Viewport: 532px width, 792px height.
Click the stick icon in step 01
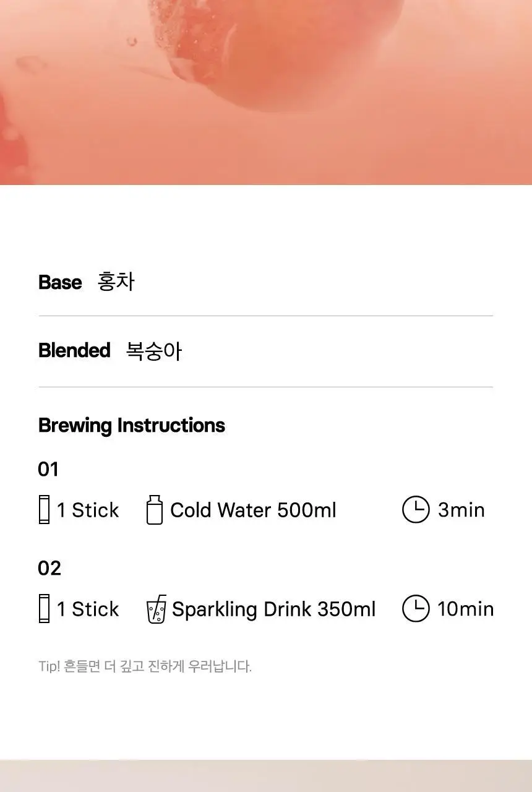(44, 510)
